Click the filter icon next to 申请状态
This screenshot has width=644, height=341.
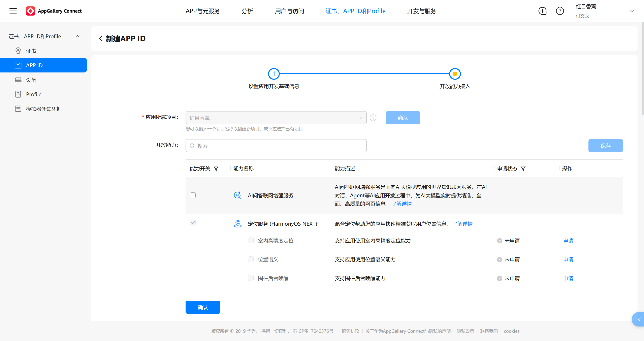523,168
